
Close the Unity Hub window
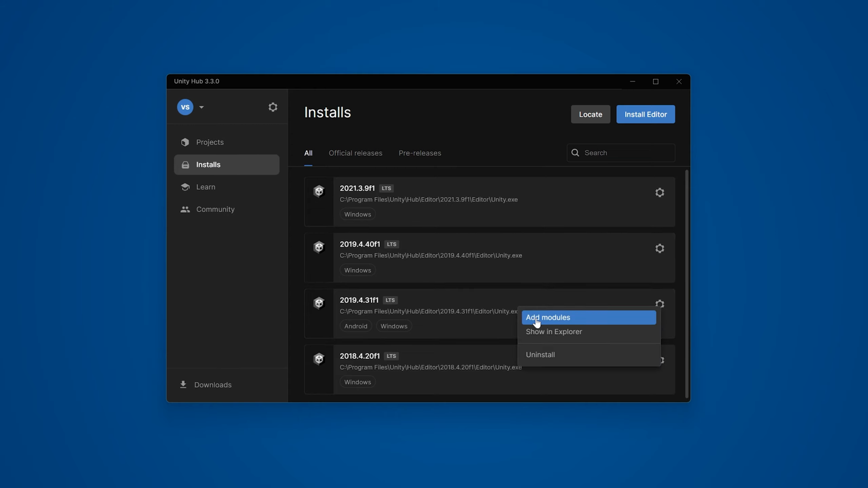tap(679, 81)
